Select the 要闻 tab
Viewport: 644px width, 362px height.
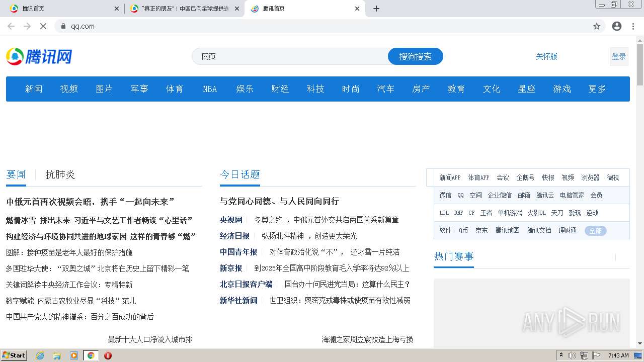(16, 174)
